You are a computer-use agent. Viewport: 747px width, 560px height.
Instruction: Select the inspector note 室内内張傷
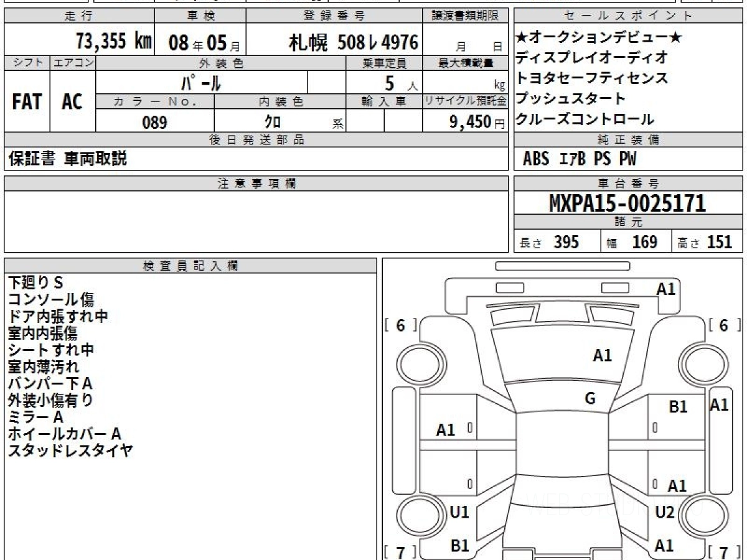[x=43, y=334]
